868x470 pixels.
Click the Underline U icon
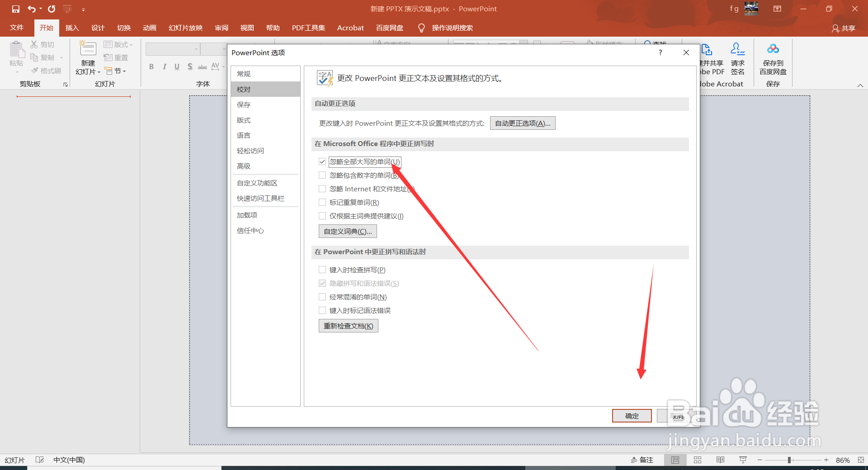coord(177,67)
